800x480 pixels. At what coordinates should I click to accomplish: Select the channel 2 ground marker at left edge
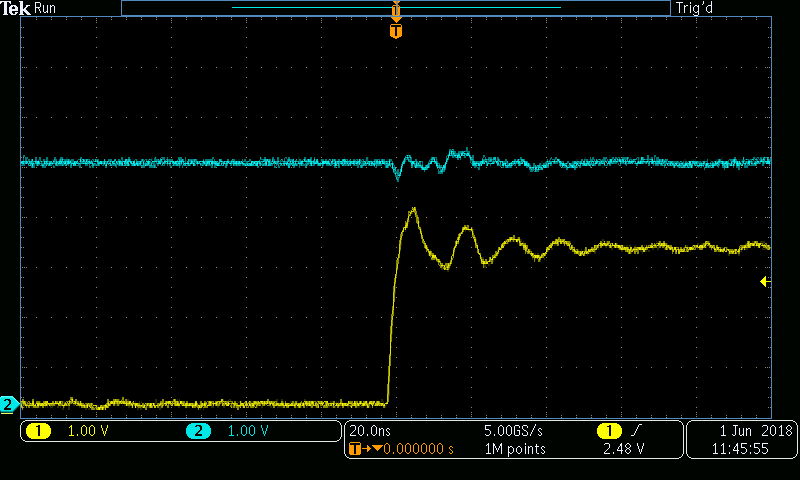tap(8, 405)
